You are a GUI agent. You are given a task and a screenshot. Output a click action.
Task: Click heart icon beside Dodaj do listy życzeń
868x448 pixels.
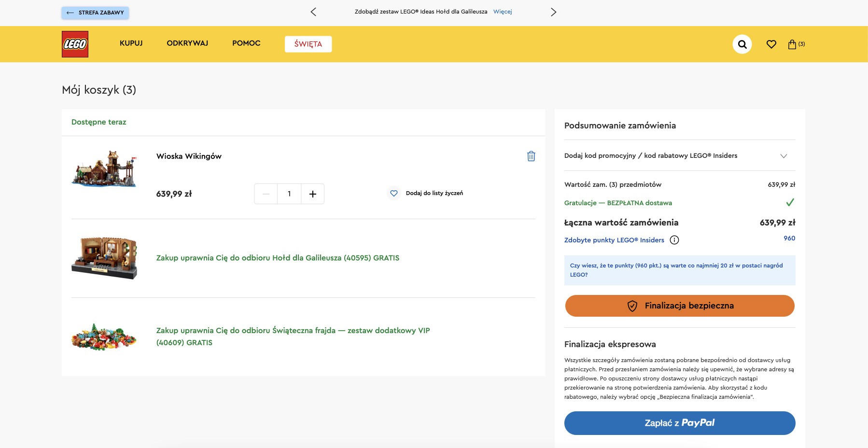(394, 193)
